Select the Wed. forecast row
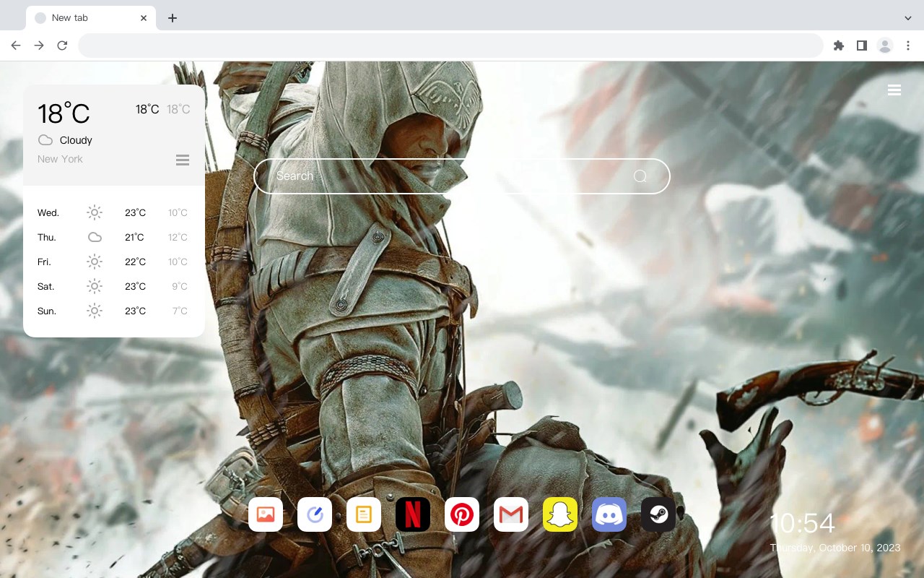 pos(114,212)
